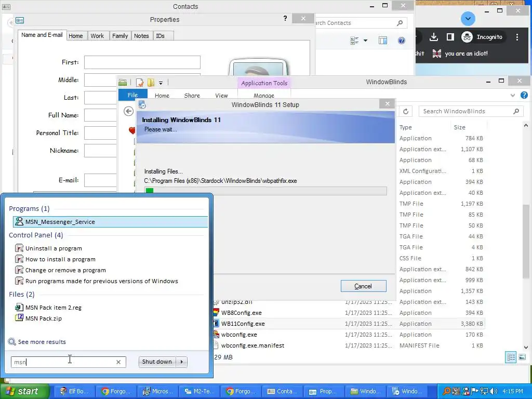This screenshot has width=532, height=399.
Task: Switch explorer to details view icon
Action: coord(511,357)
